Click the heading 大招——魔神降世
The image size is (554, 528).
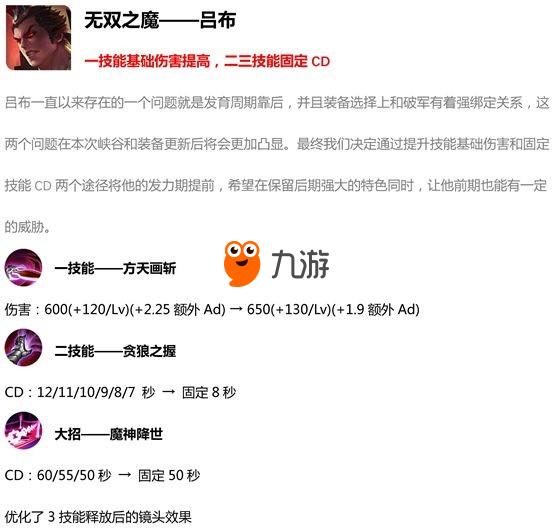click(x=108, y=434)
